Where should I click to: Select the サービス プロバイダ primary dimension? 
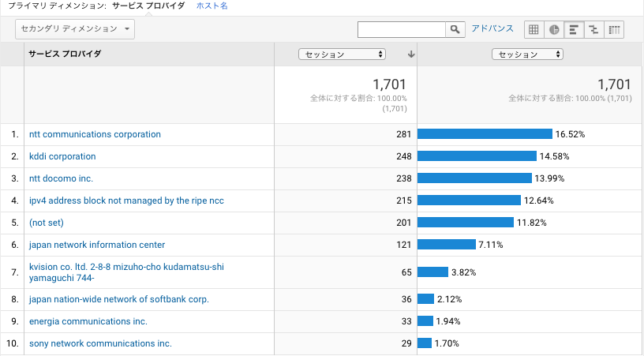pos(148,6)
